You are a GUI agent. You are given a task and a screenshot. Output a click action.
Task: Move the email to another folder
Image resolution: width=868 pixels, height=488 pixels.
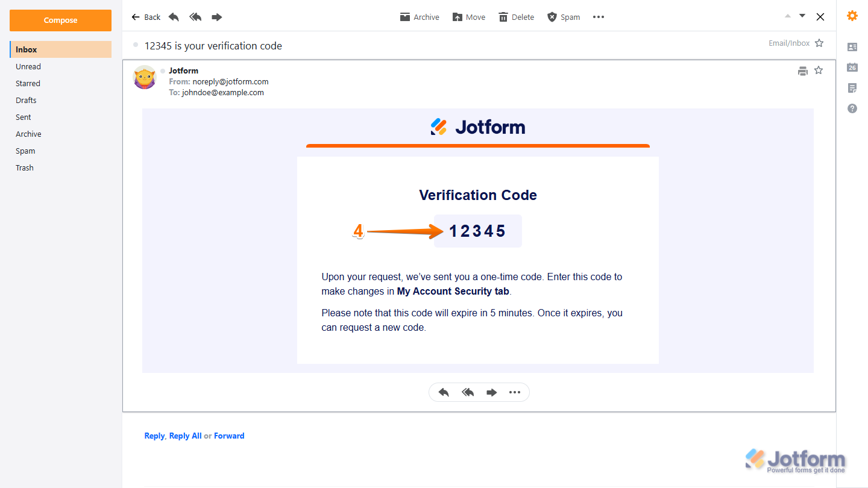pyautogui.click(x=468, y=17)
